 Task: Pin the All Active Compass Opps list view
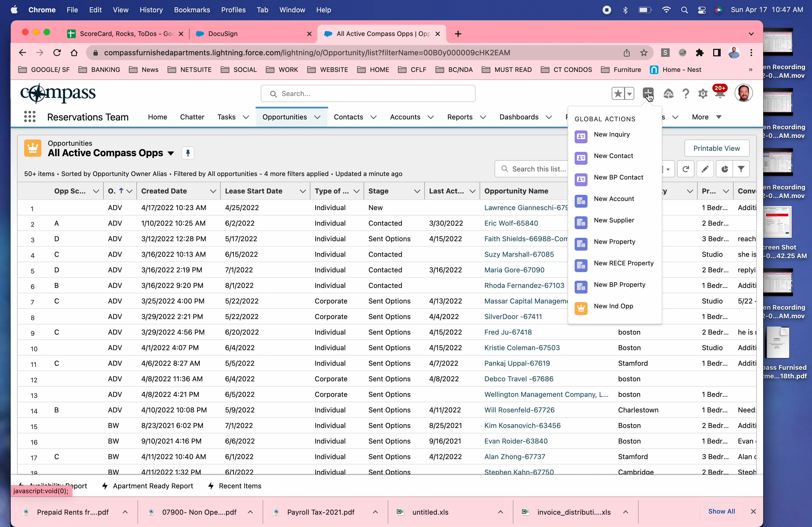pyautogui.click(x=188, y=153)
